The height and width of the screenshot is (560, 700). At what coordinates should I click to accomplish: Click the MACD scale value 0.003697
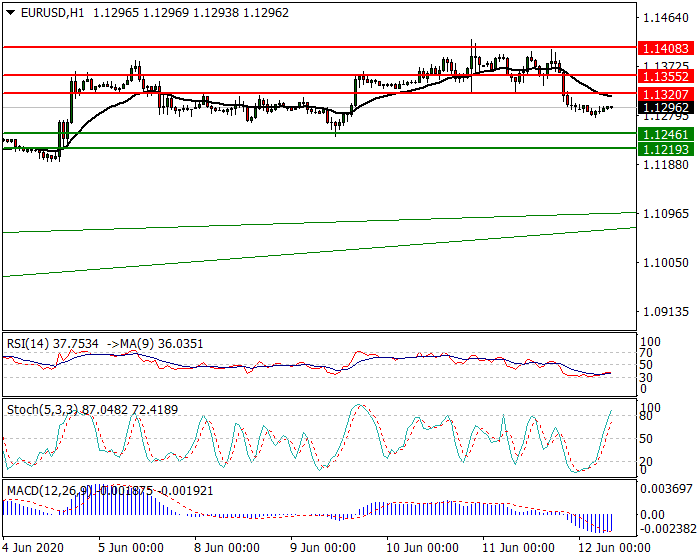pos(666,489)
